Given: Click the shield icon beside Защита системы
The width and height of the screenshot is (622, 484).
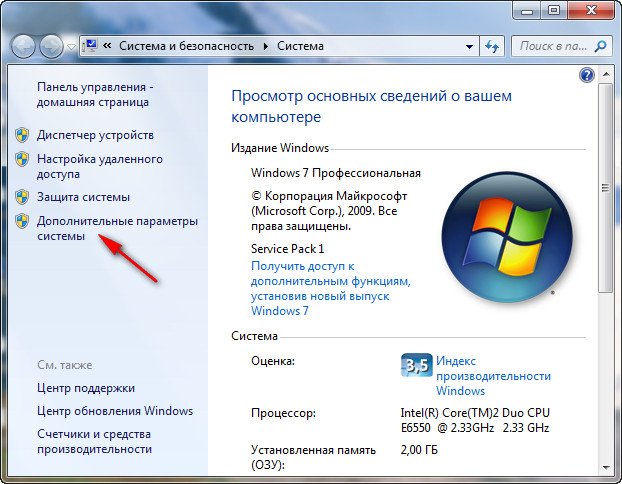Looking at the screenshot, I should tap(22, 197).
